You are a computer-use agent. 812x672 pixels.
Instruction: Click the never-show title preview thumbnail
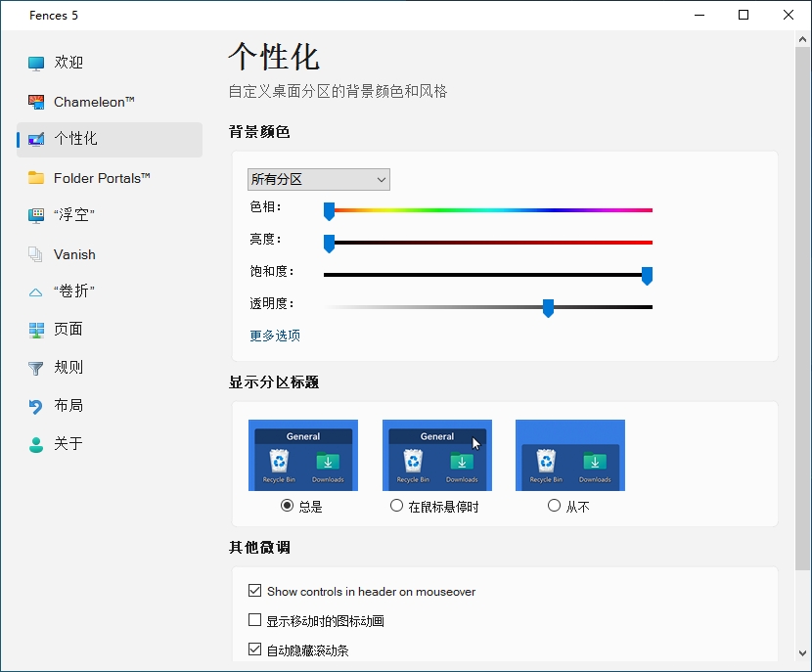click(x=570, y=455)
